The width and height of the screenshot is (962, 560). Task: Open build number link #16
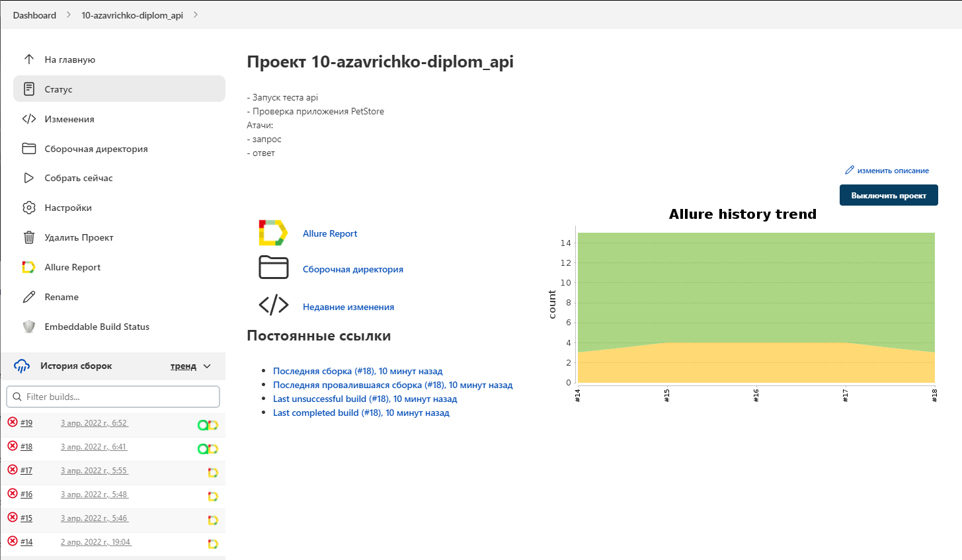point(26,495)
